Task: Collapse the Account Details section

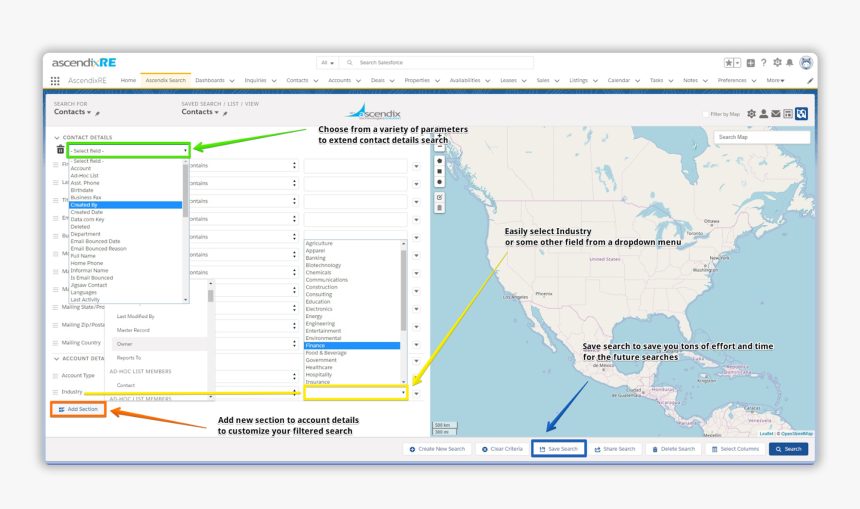Action: click(56, 359)
